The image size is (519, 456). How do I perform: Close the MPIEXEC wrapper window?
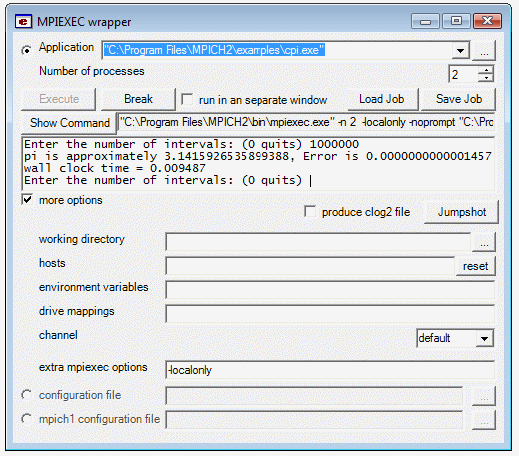click(x=487, y=21)
